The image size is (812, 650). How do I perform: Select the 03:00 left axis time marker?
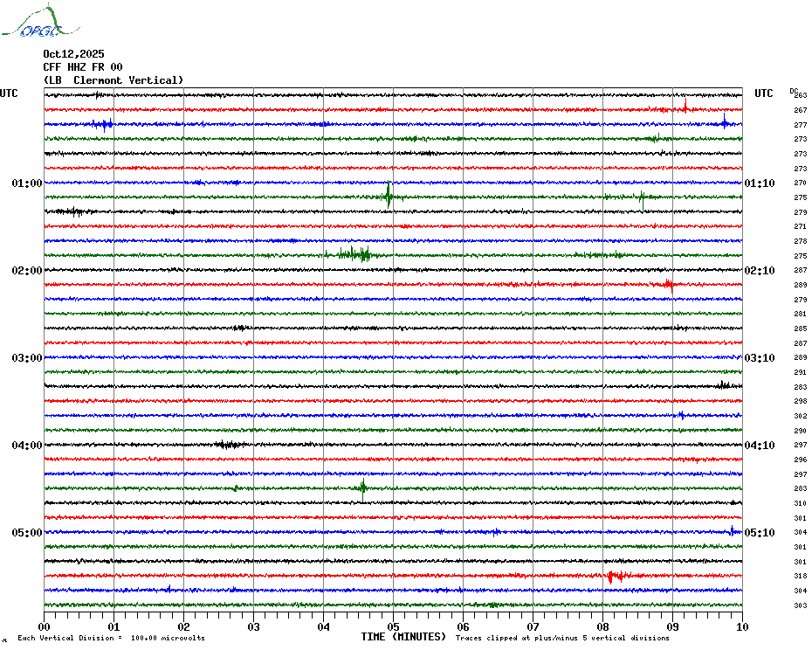tap(26, 358)
